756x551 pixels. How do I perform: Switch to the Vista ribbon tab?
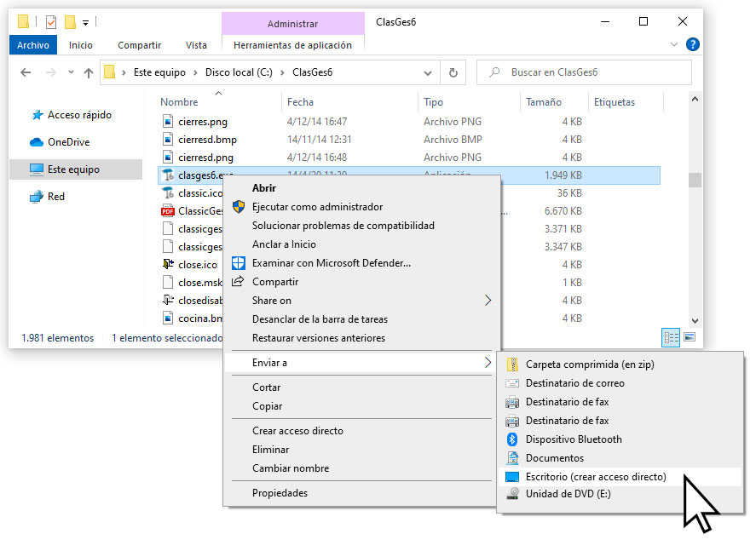click(x=196, y=45)
